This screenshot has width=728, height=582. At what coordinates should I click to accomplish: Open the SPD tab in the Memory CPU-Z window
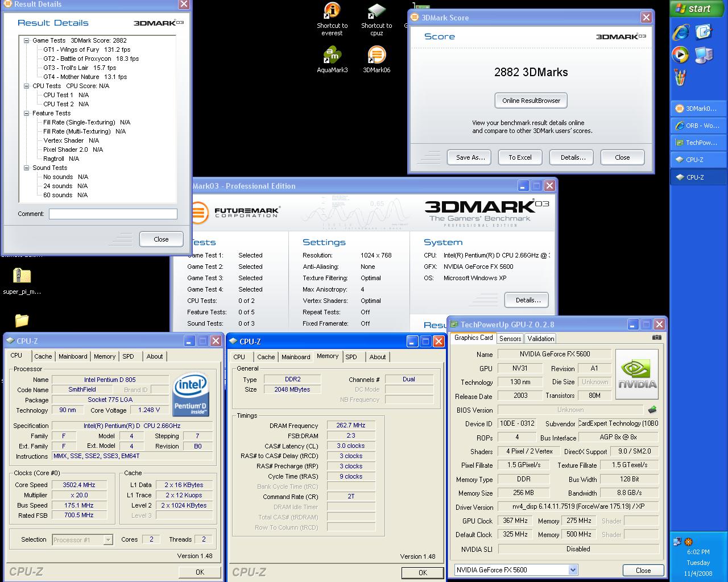tap(351, 357)
